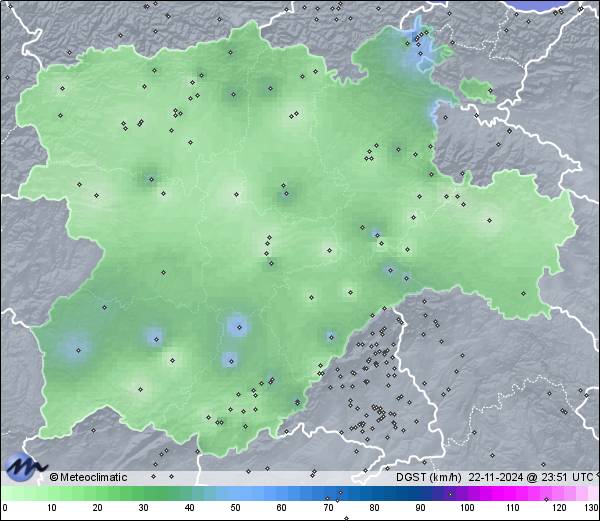This screenshot has width=600, height=521.
Task: Select the 0 value on the scale
Action: coord(5,508)
